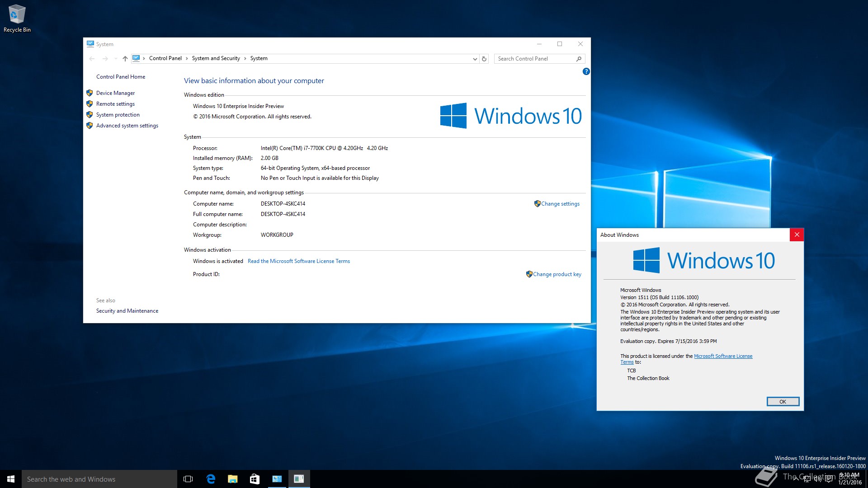Show hidden tray icons chevron
This screenshot has height=488, width=868.
796,479
